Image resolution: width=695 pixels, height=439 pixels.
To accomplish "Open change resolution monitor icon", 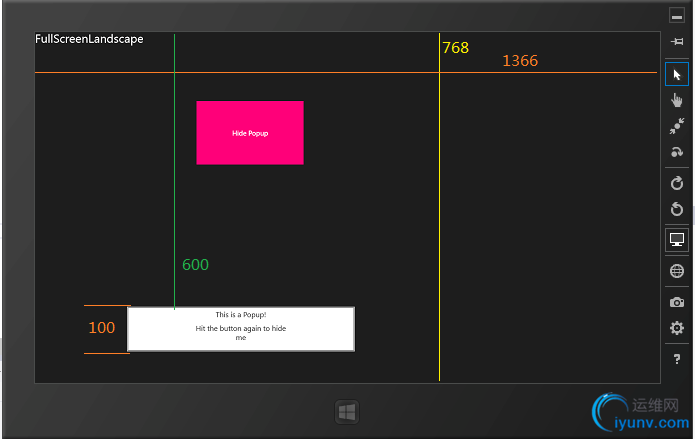I will [x=677, y=240].
